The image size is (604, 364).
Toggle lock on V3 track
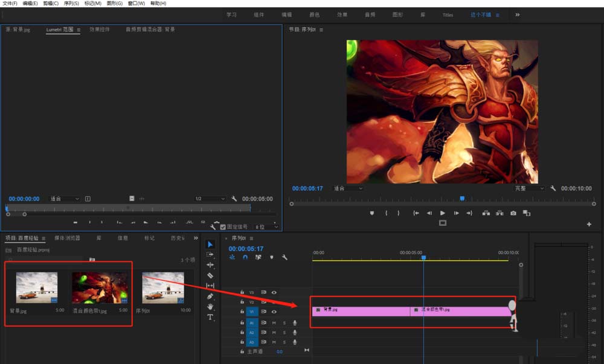click(242, 292)
